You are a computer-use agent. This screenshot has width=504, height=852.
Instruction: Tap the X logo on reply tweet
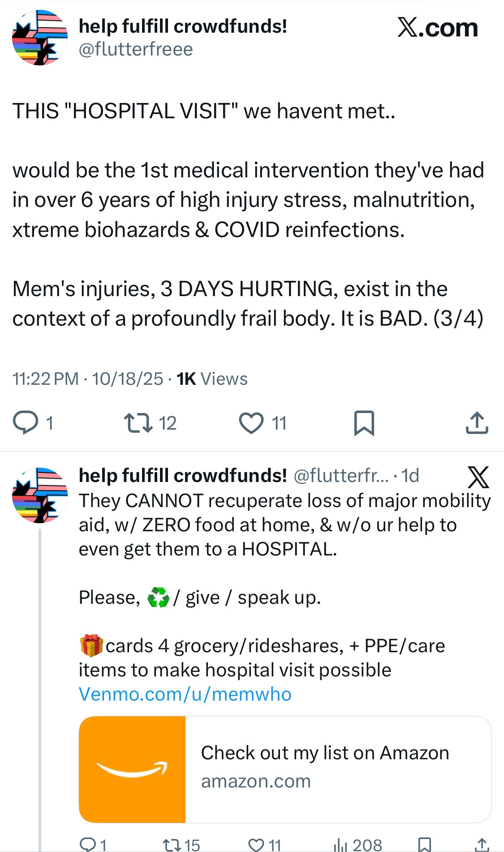[478, 477]
